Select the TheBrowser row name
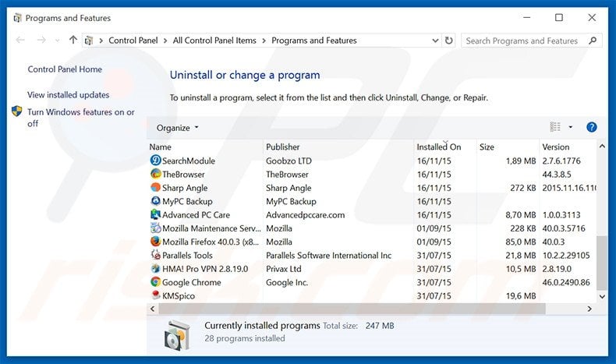 click(183, 175)
